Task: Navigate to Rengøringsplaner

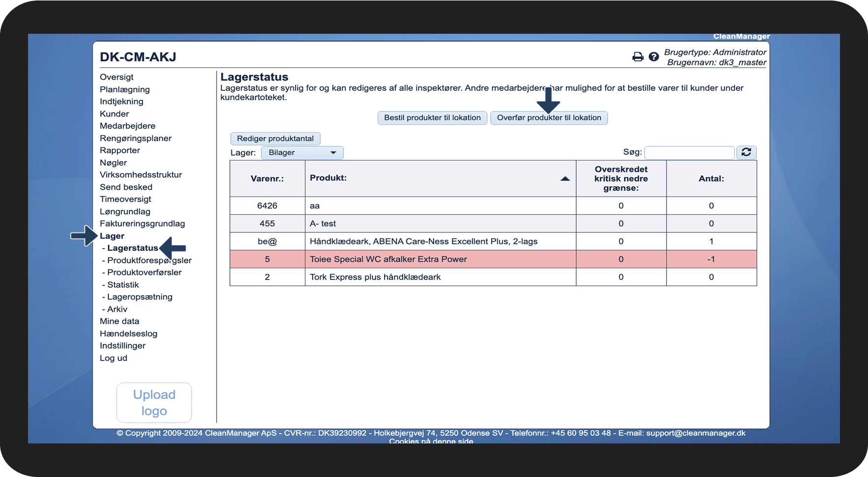Action: click(x=136, y=139)
